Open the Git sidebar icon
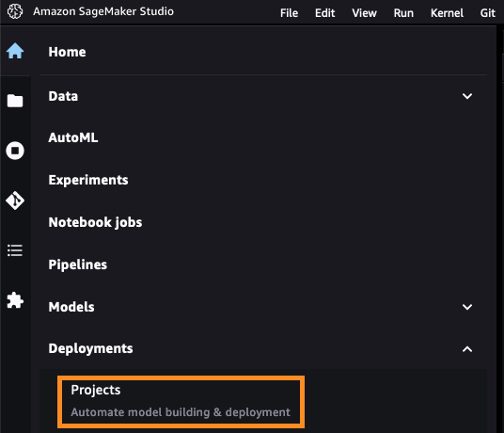 pos(15,200)
